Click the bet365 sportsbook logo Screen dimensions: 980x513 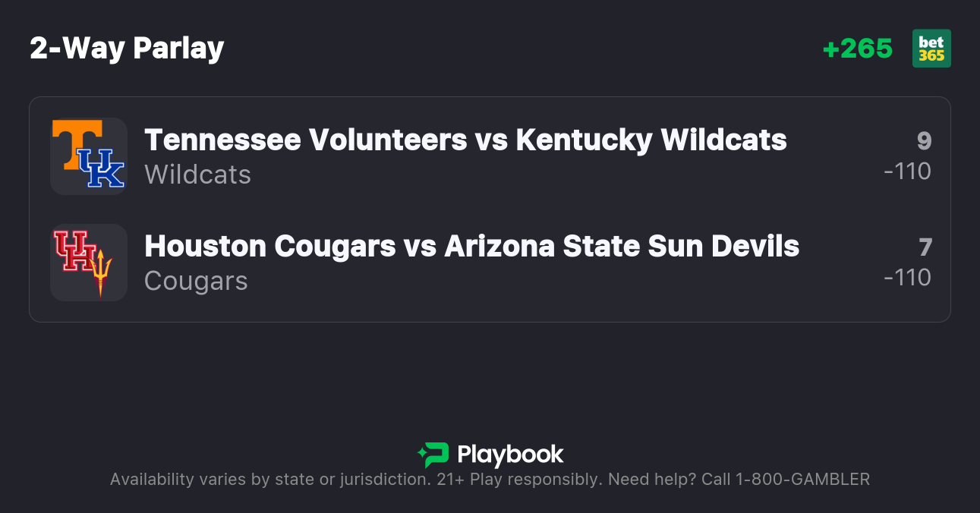pyautogui.click(x=931, y=49)
